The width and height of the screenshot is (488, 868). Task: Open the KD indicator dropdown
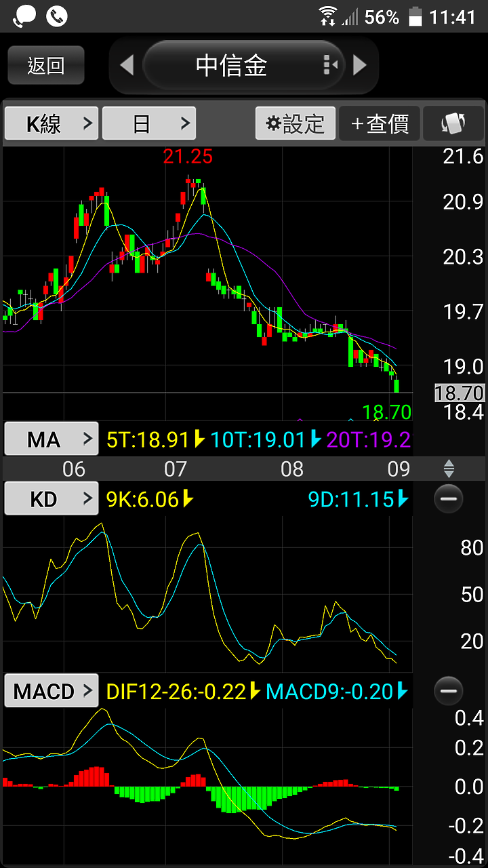click(52, 499)
